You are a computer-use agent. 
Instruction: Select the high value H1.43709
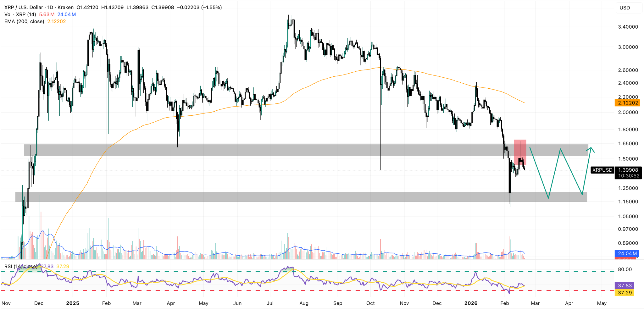(112, 7)
